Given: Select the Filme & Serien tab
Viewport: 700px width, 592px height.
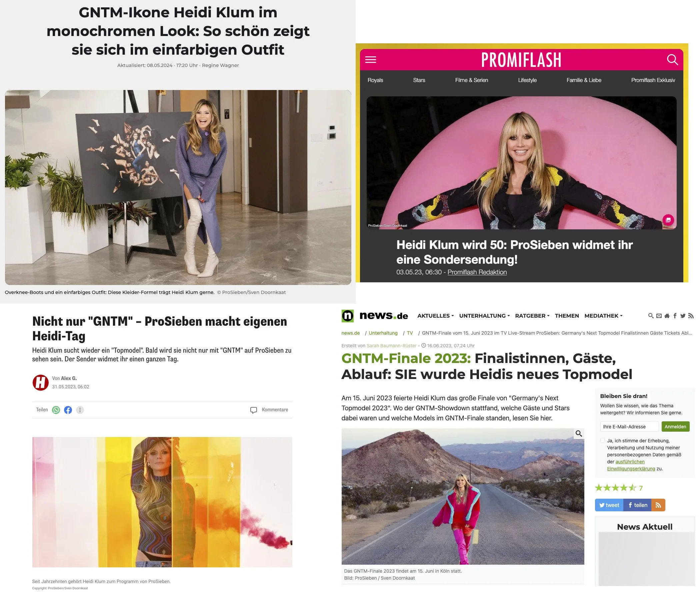Looking at the screenshot, I should point(471,80).
